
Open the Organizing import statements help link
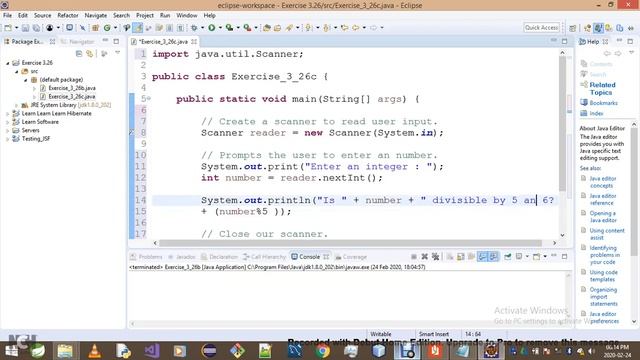[603, 297]
